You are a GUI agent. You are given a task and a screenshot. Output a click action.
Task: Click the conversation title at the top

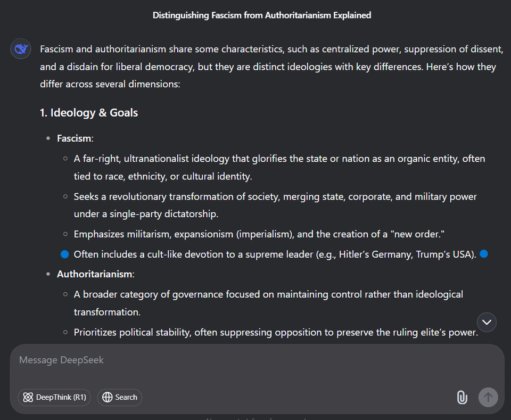click(x=262, y=15)
